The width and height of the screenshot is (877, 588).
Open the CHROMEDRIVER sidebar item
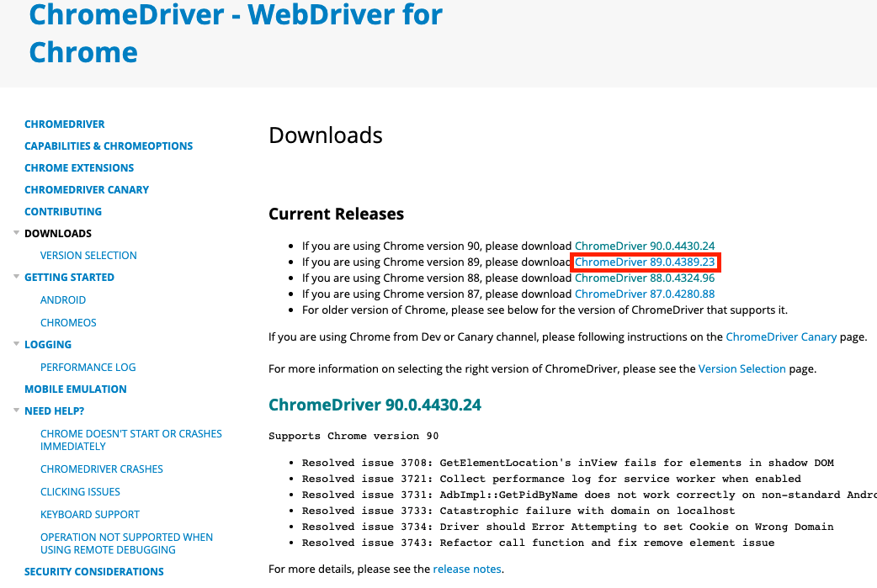64,124
